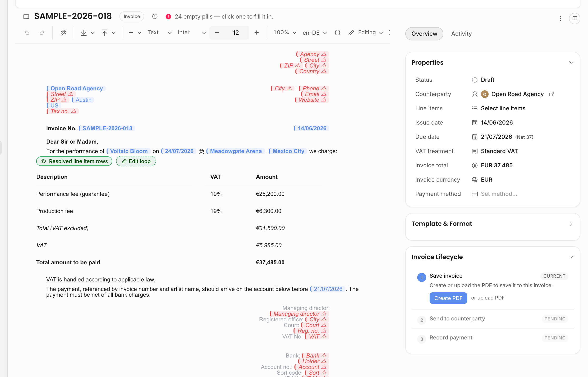Click the plus insert icon in toolbar
The height and width of the screenshot is (377, 588).
(x=131, y=33)
